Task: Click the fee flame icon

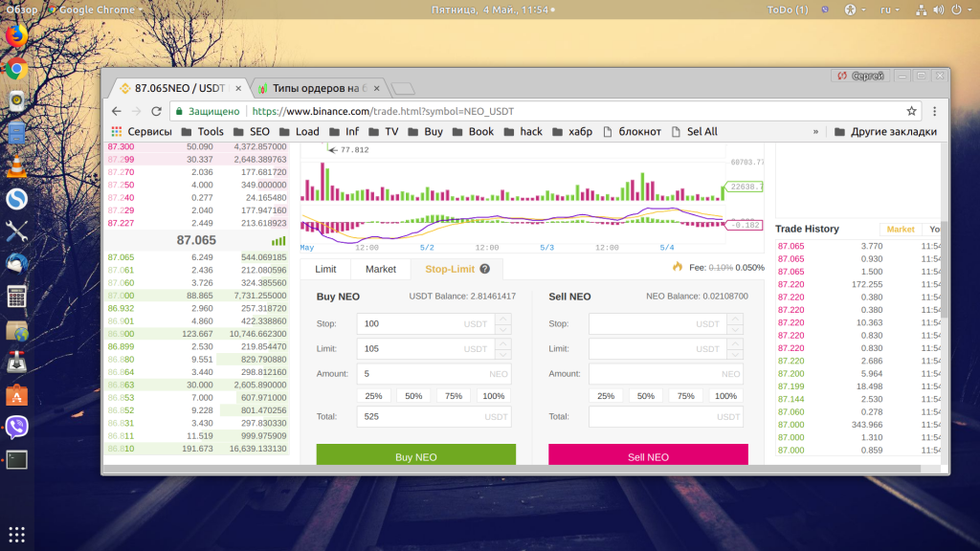Action: pyautogui.click(x=678, y=267)
